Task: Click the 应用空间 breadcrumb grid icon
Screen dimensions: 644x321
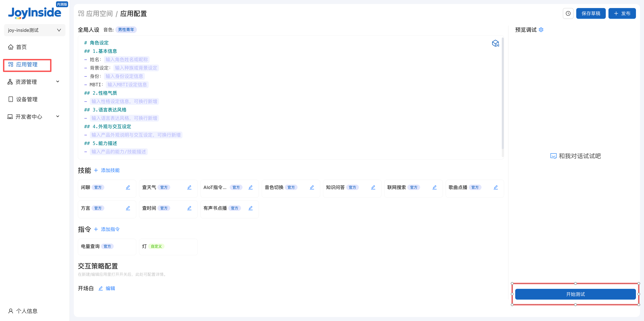Action: [81, 14]
